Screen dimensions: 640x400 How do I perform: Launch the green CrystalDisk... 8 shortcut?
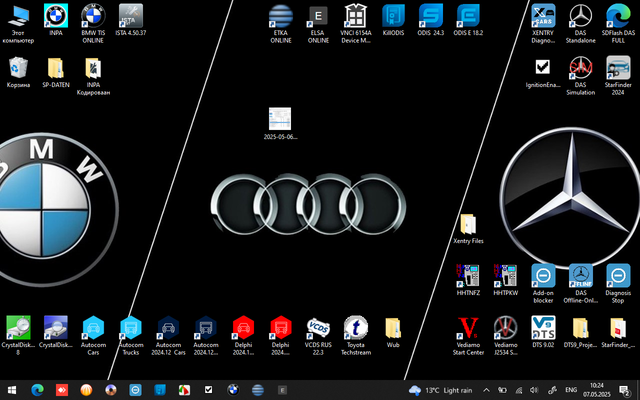coord(18,336)
